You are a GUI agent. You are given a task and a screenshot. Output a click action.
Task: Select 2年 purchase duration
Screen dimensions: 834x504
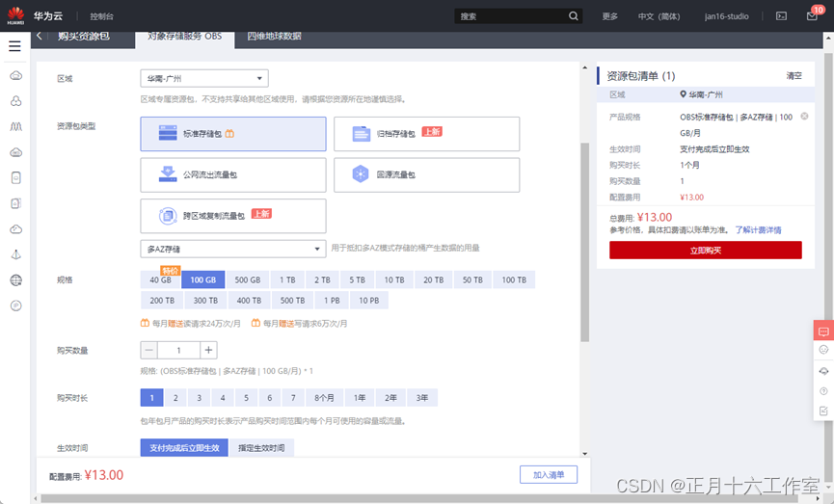(390, 398)
